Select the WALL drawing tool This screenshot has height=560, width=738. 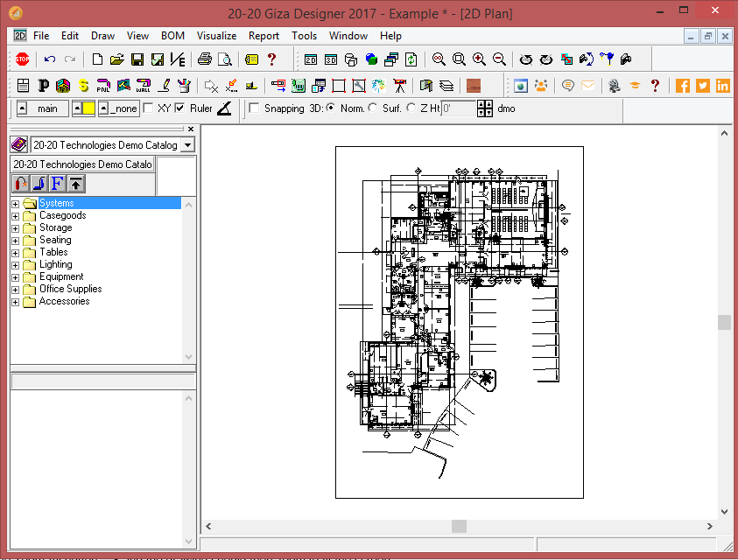coord(143,86)
